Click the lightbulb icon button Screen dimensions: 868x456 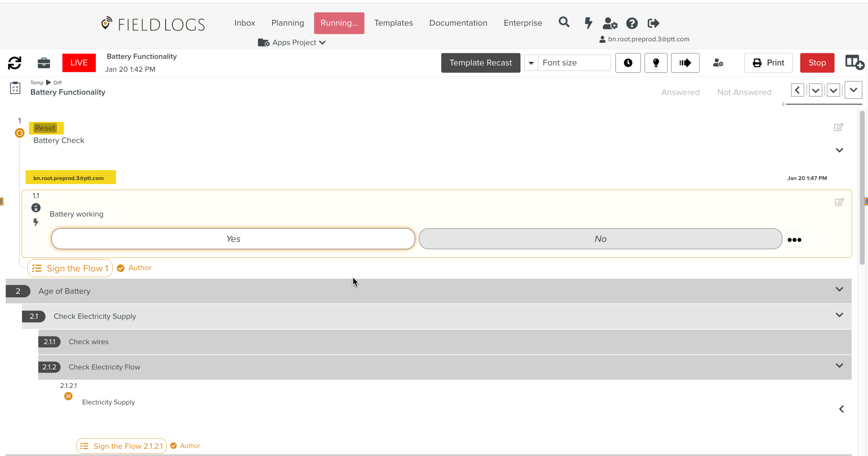click(656, 63)
